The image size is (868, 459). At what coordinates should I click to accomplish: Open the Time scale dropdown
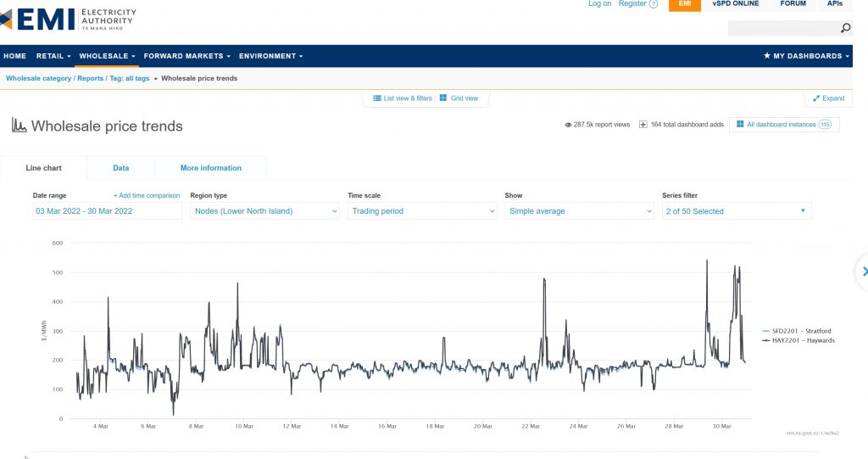[x=422, y=211]
